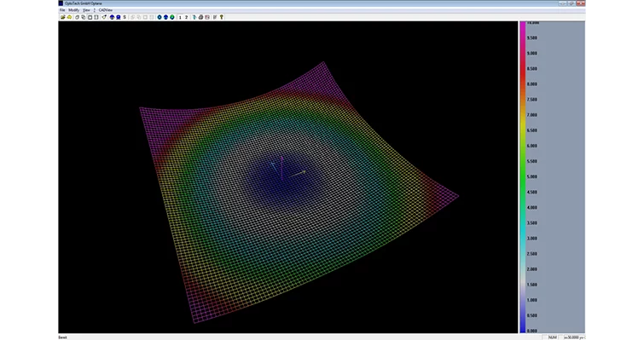Open the View menu
This screenshot has height=340, width=644.
[86, 10]
